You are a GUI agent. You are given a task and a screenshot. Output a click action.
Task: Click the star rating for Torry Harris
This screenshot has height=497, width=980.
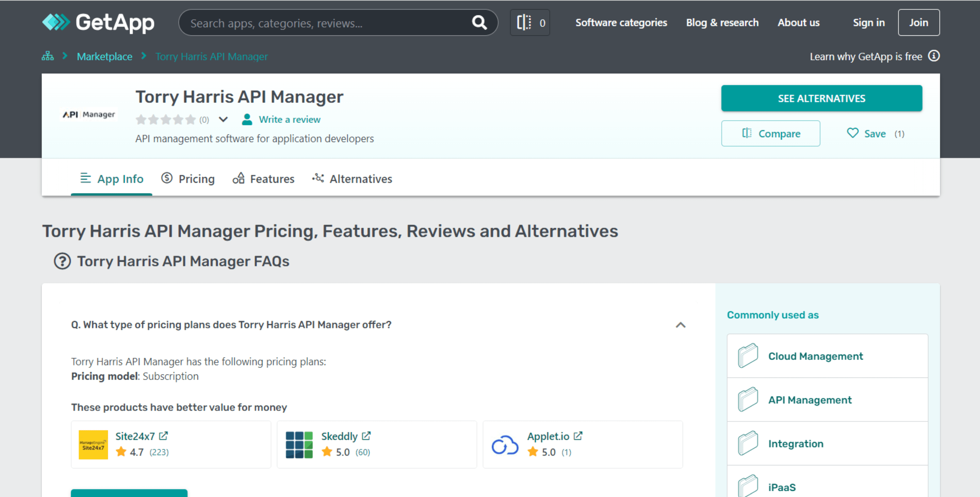(x=165, y=119)
